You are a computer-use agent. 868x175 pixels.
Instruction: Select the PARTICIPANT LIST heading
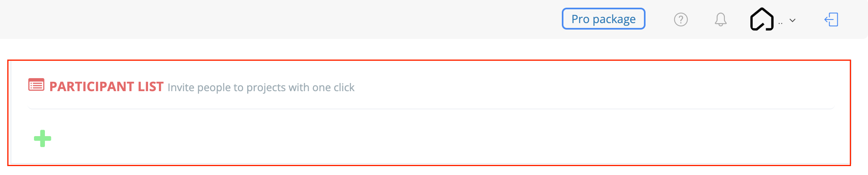(x=106, y=87)
